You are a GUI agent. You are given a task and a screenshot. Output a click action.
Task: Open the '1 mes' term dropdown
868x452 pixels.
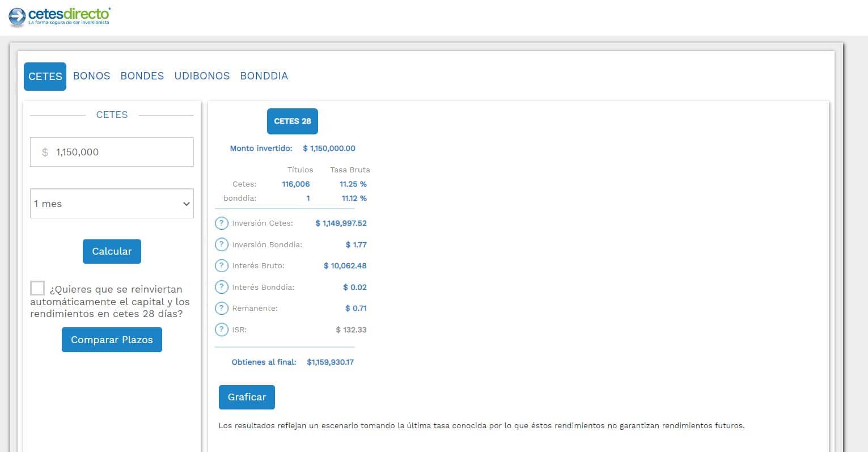pos(112,204)
